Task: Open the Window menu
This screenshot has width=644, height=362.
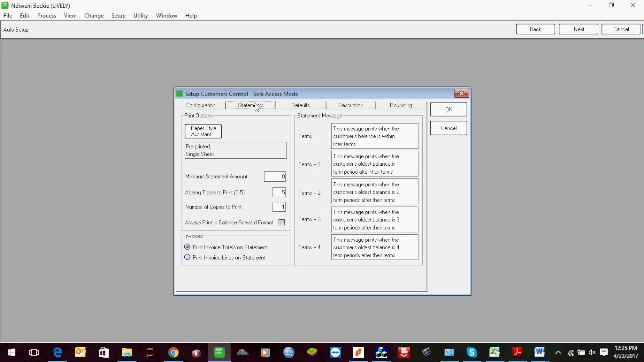Action: (167, 16)
